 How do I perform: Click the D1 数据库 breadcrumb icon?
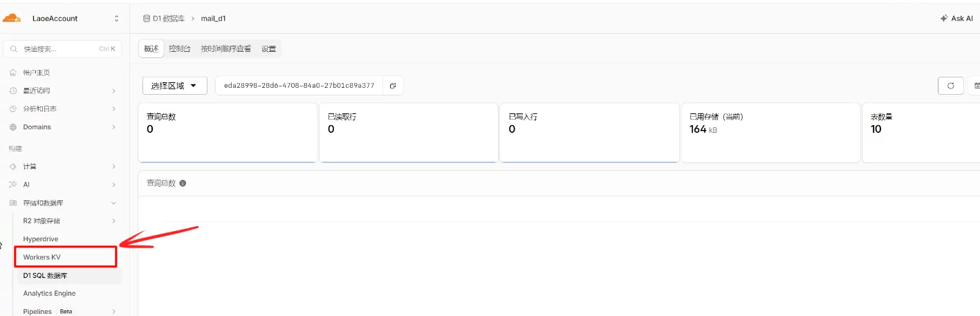point(147,19)
